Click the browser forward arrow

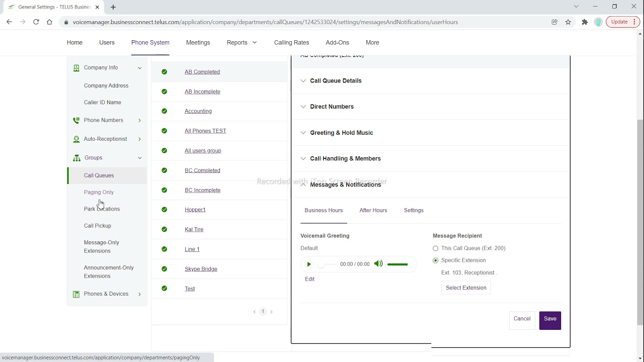tap(23, 22)
